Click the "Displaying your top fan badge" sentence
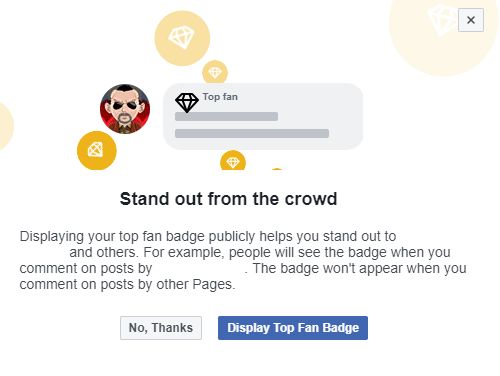The width and height of the screenshot is (500, 376). (x=208, y=236)
